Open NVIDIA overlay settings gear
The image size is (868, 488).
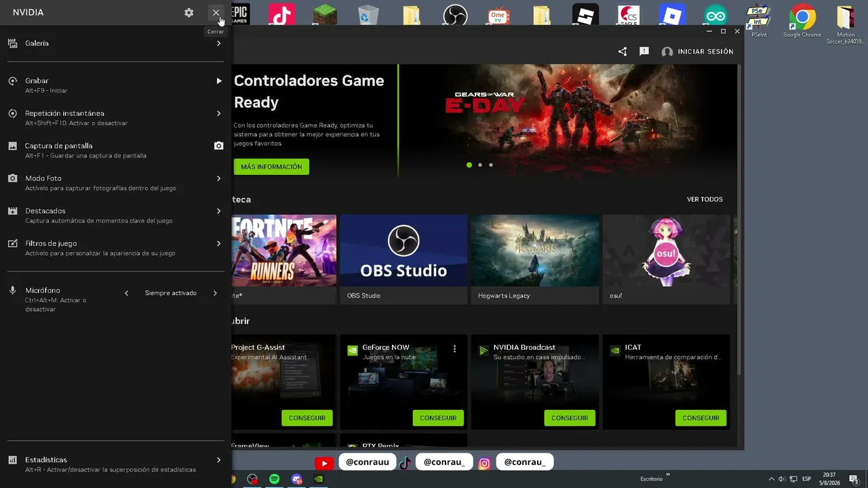coord(189,13)
